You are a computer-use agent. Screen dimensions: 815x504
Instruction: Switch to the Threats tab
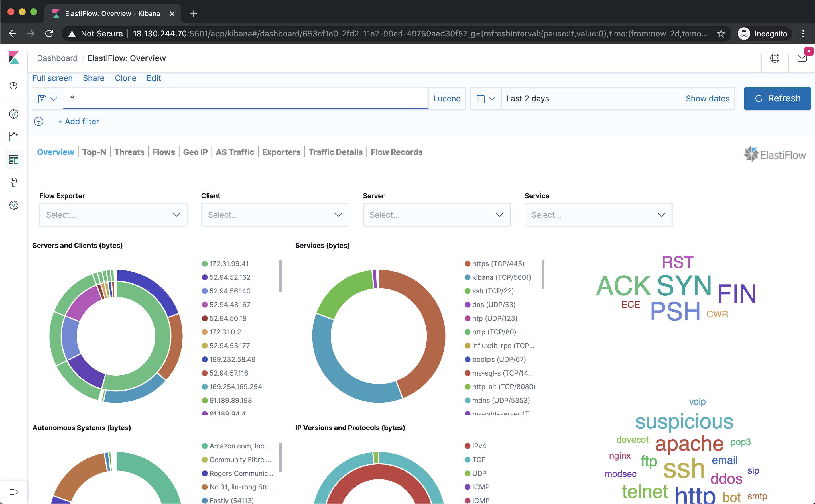[x=129, y=152]
